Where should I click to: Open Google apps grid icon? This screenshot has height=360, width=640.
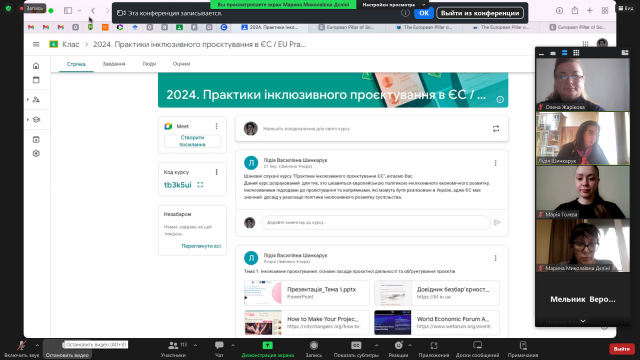point(585,44)
